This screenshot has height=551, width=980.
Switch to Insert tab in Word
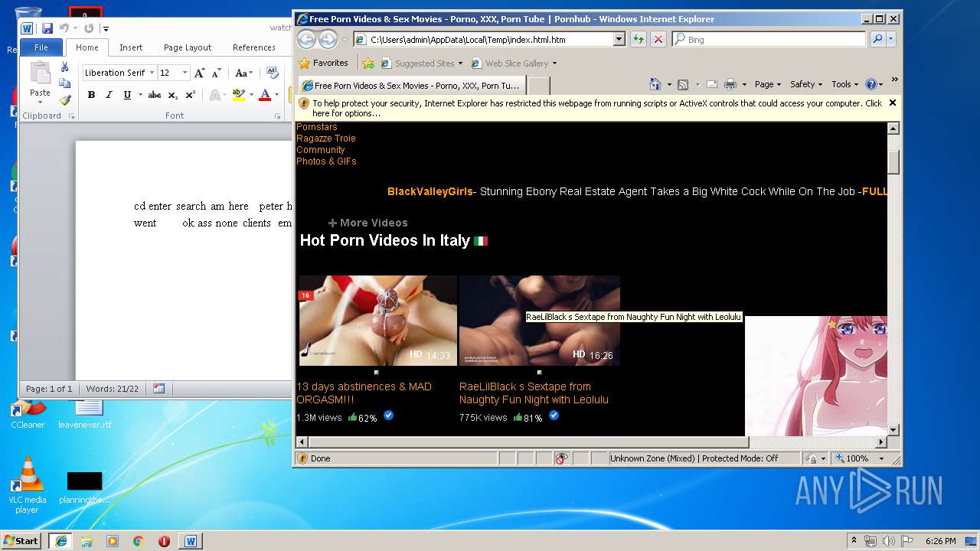tap(131, 47)
